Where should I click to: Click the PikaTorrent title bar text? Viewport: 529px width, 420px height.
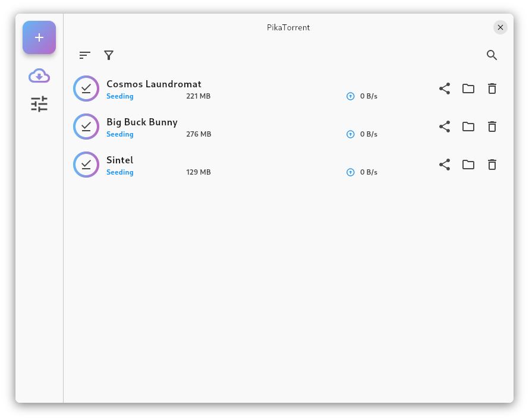click(x=288, y=27)
